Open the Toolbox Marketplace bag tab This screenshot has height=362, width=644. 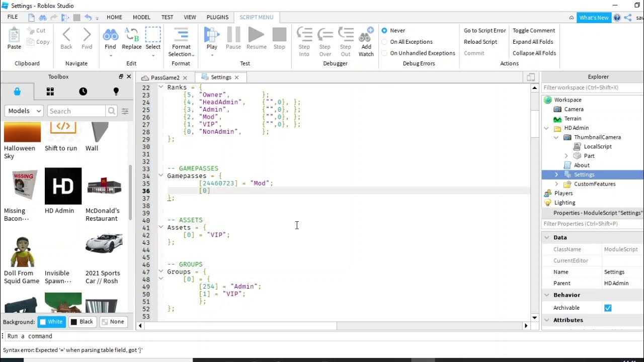click(x=17, y=92)
